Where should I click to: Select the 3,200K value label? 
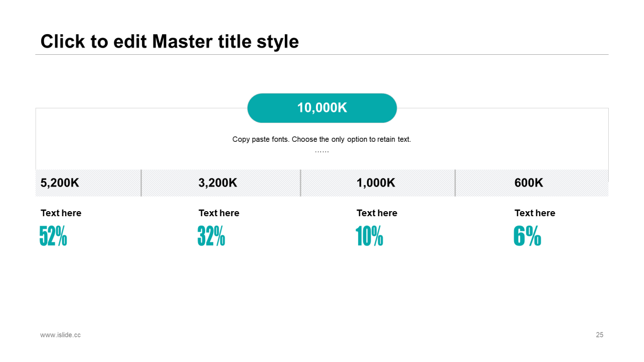[x=218, y=183]
